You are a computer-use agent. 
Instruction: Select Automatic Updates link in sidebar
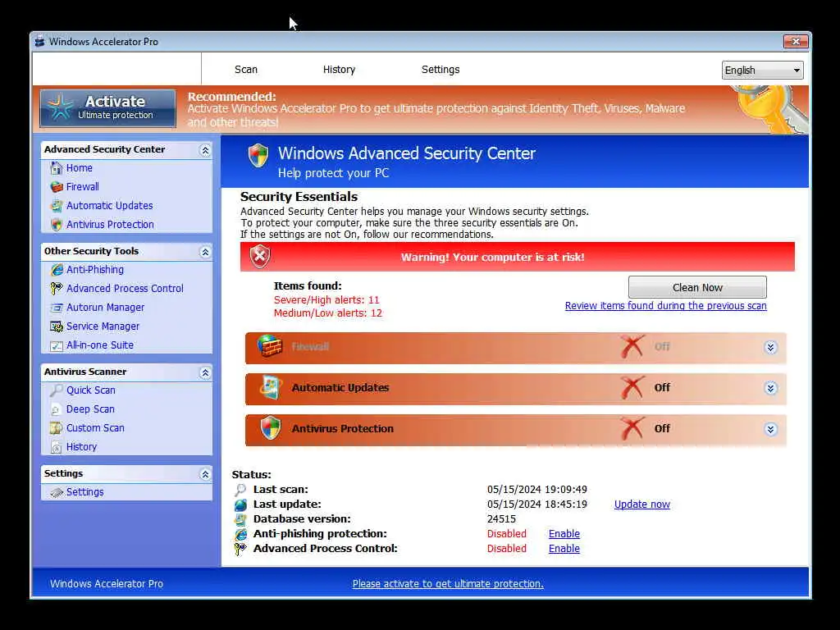[109, 206]
